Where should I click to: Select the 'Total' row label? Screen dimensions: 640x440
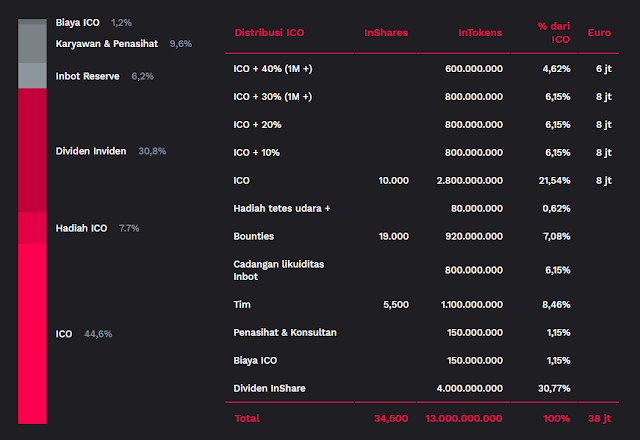click(247, 418)
